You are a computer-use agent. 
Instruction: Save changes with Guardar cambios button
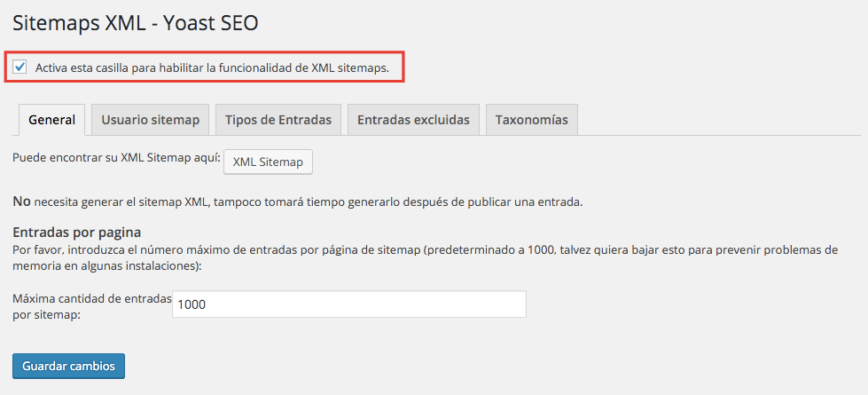pos(68,367)
